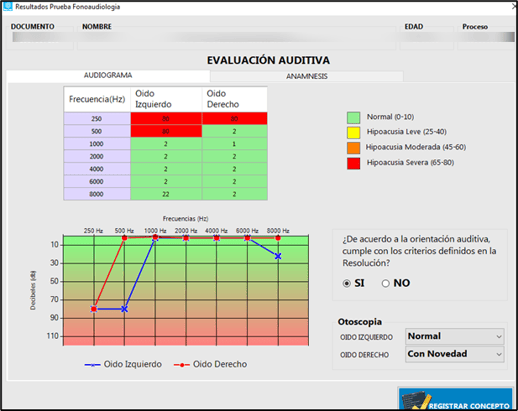518x411 pixels.
Task: Open Oido Izquierdo otoscopia dropdown
Action: click(455, 336)
